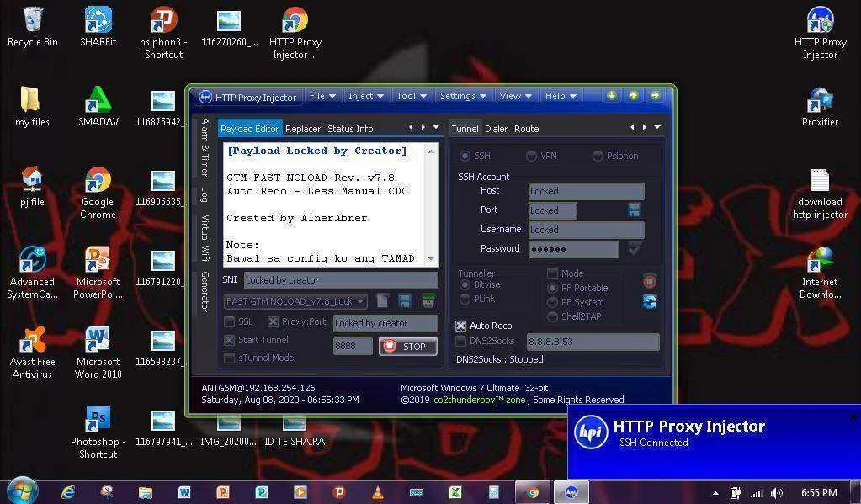Click the floppy save icon next to SSH Port
The image size is (861, 504).
(x=635, y=210)
